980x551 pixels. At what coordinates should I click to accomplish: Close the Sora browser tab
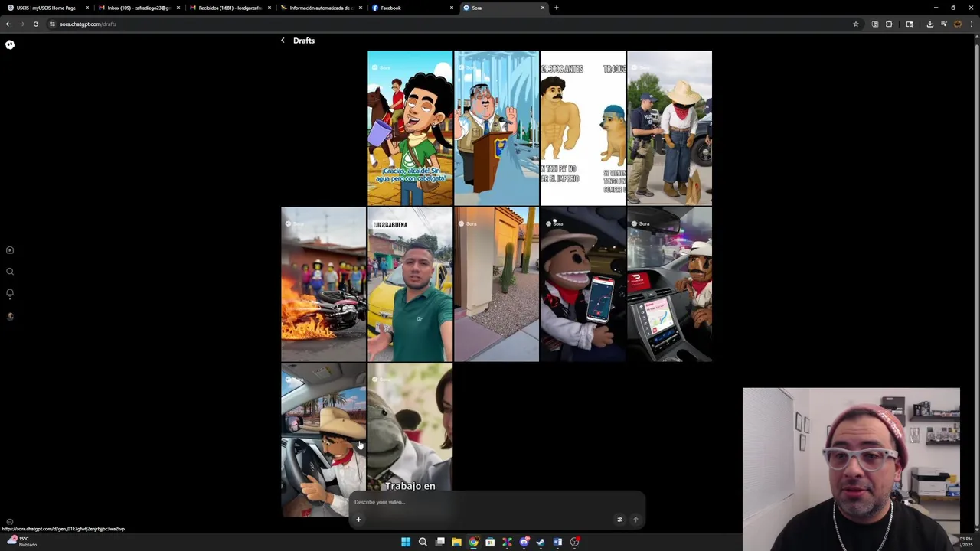coord(543,8)
